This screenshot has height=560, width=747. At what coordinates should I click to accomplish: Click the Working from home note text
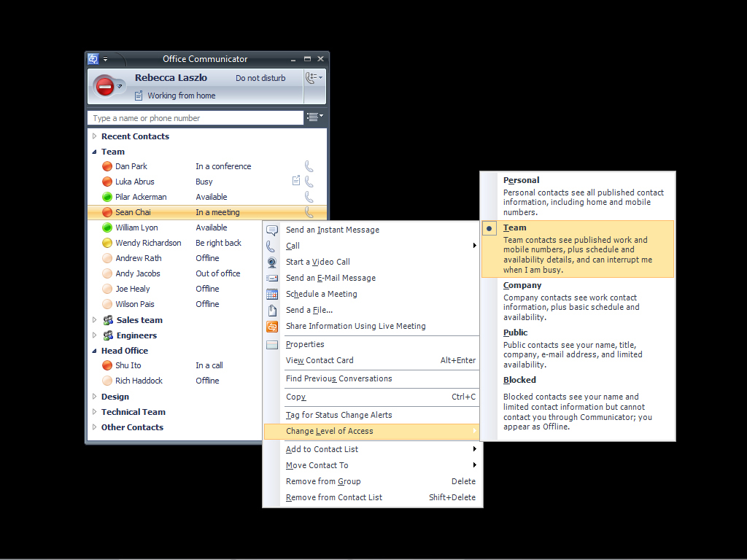pos(182,96)
